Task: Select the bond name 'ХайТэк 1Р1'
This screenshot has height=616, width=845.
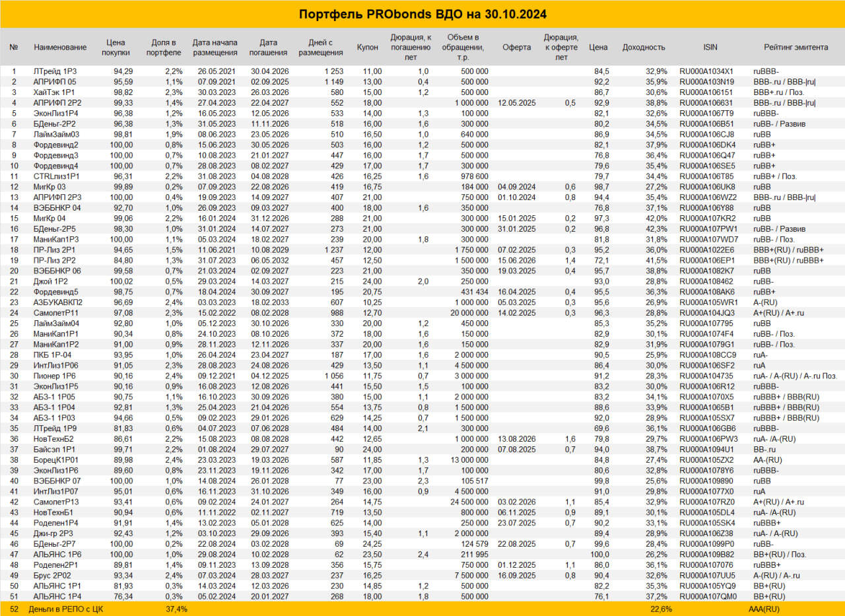Action: click(x=54, y=92)
